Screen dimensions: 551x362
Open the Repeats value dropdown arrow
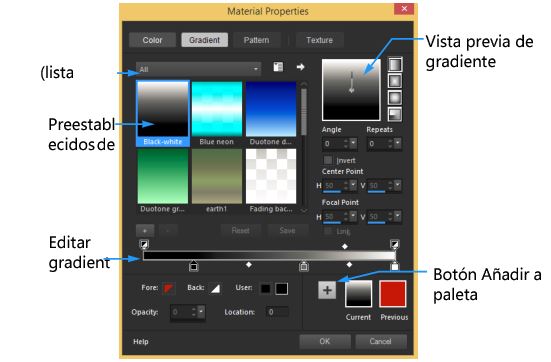[397, 143]
